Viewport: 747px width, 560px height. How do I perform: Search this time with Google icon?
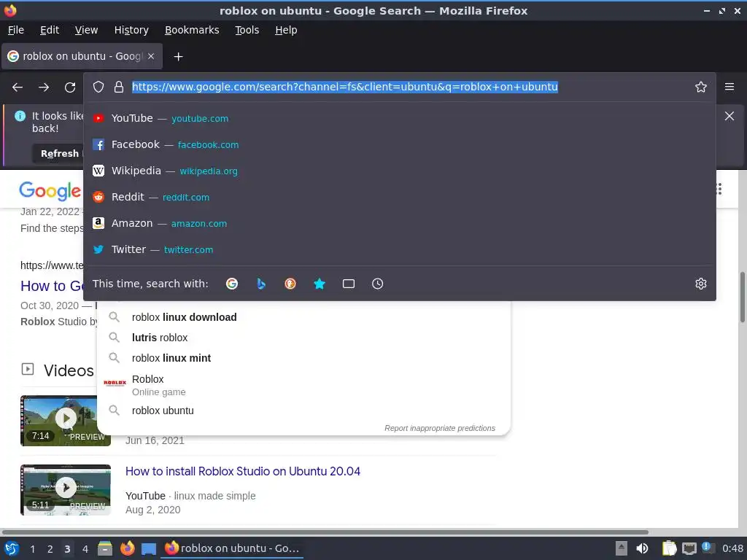coord(232,284)
